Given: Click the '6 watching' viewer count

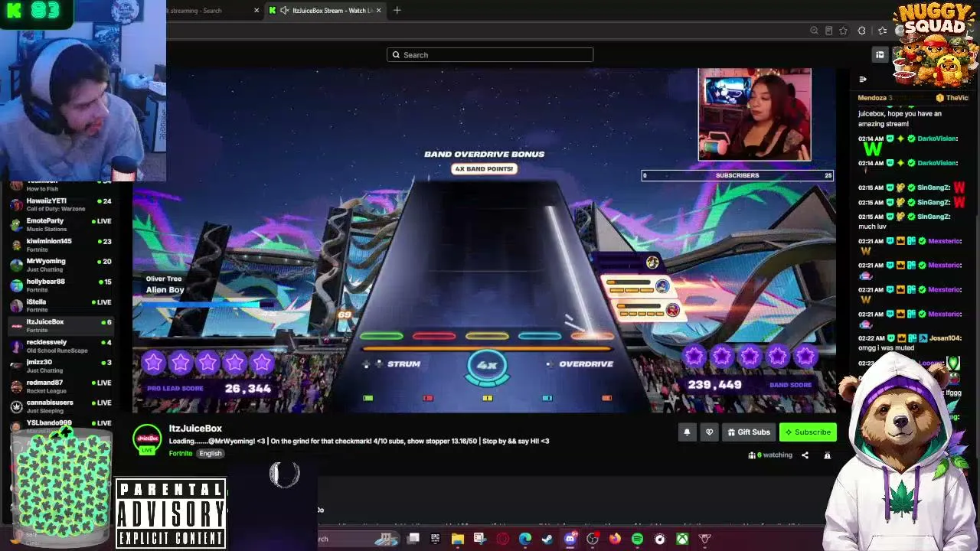Looking at the screenshot, I should pos(774,455).
